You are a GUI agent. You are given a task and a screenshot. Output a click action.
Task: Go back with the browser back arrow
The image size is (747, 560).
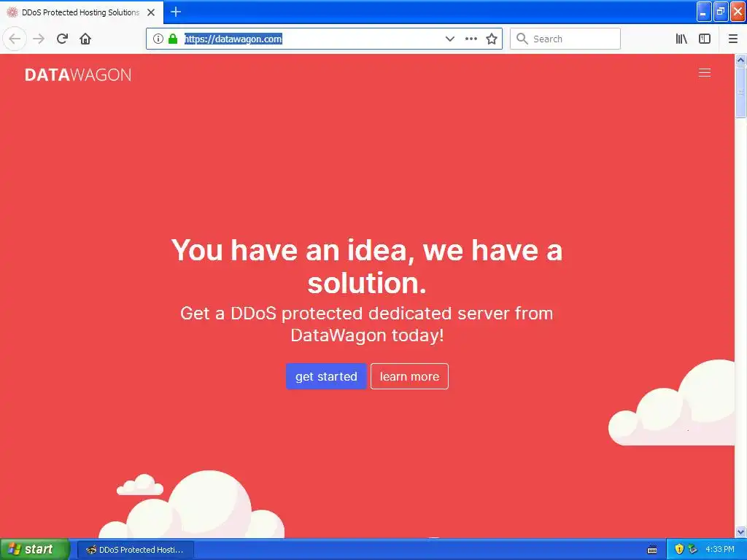coord(15,39)
